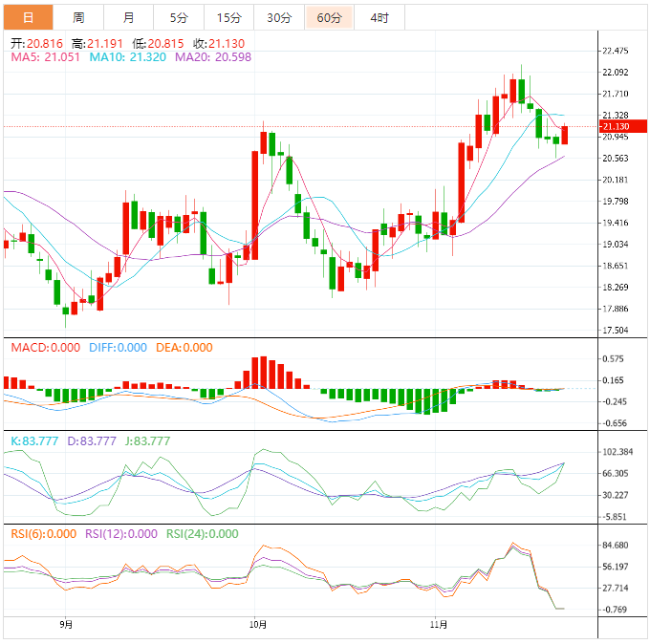The height and width of the screenshot is (644, 650).
Task: Switch to the 5分 interval tab
Action: (x=179, y=17)
